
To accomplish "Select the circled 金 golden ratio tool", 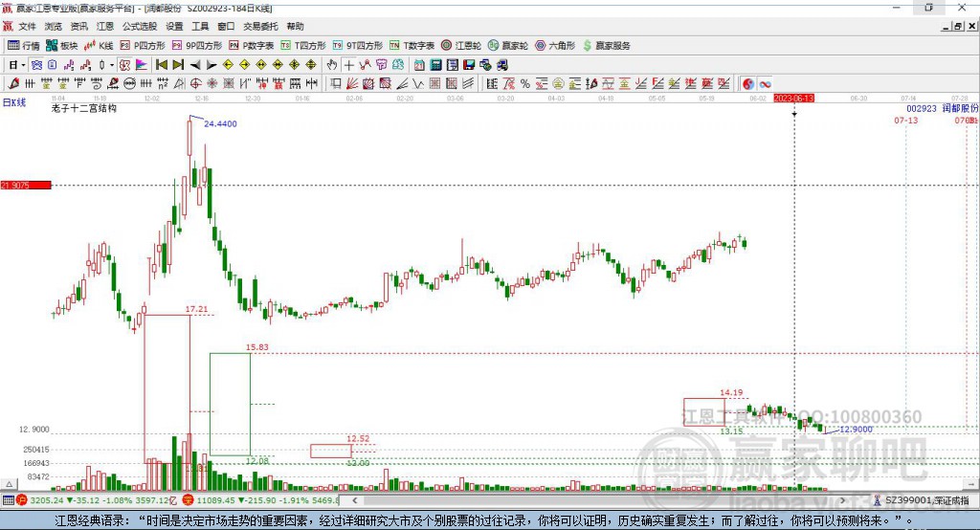I will [558, 84].
